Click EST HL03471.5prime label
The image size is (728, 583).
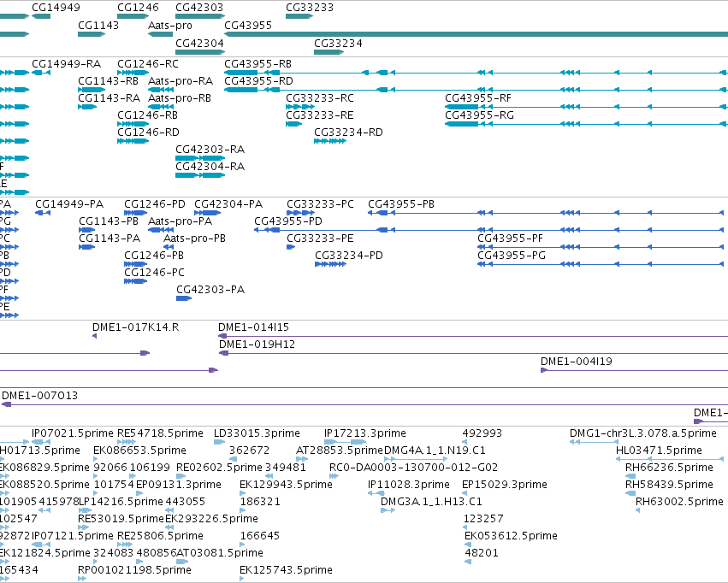click(659, 450)
